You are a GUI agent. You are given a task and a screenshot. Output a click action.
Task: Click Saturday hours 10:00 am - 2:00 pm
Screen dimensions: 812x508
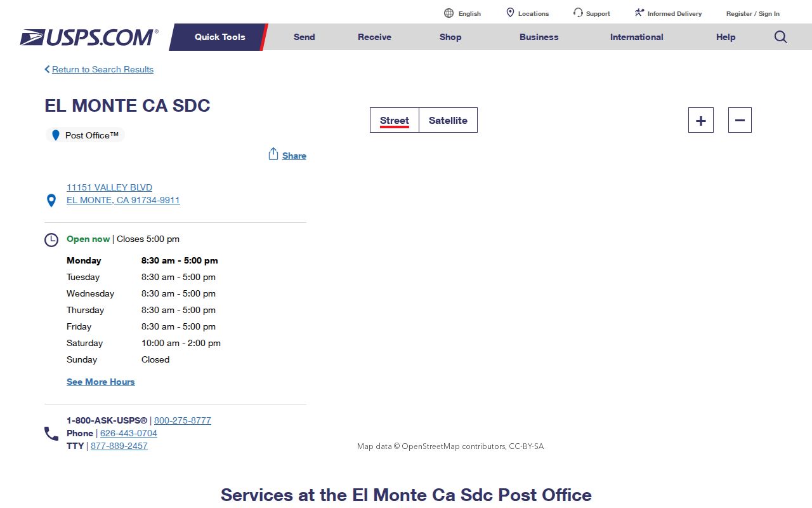click(x=181, y=343)
